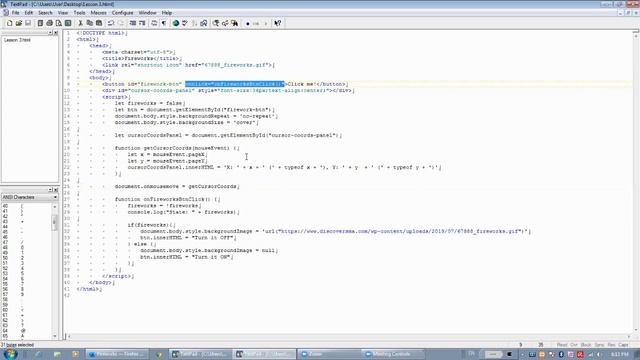Viewport: 640px width, 360px height.
Task: Open the Configure menu
Action: pyautogui.click(x=122, y=13)
